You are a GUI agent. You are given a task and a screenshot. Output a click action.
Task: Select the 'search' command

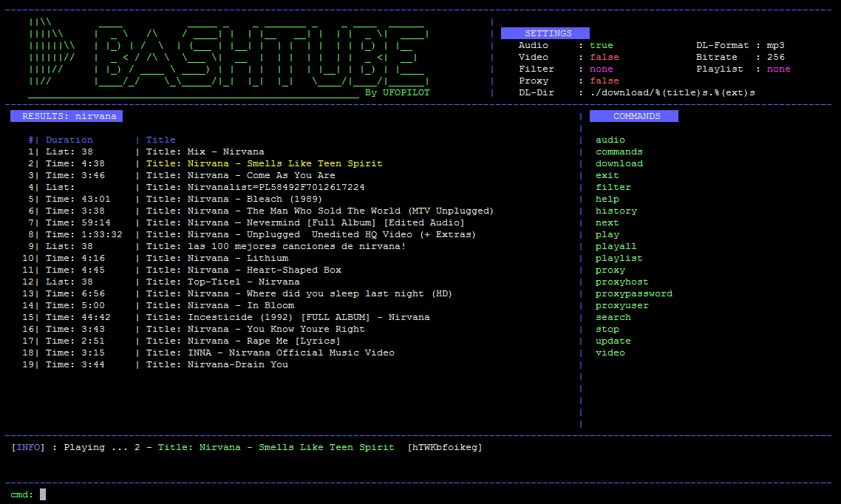pos(613,318)
